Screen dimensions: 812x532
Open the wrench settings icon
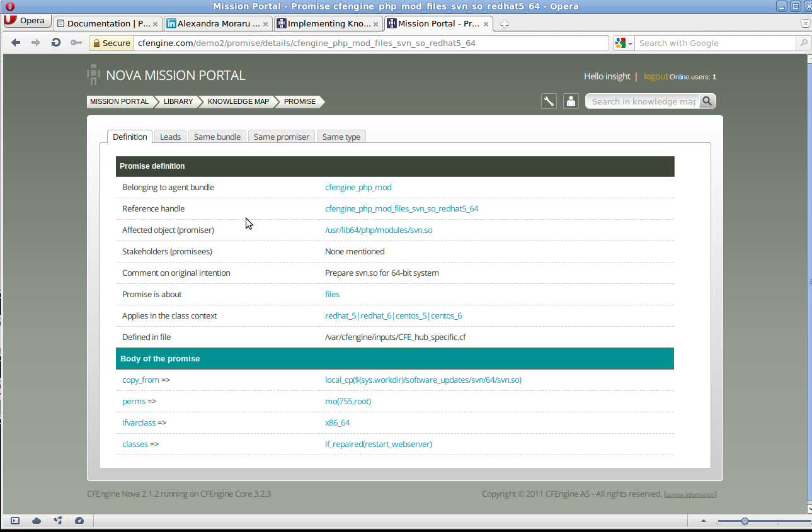pyautogui.click(x=549, y=101)
